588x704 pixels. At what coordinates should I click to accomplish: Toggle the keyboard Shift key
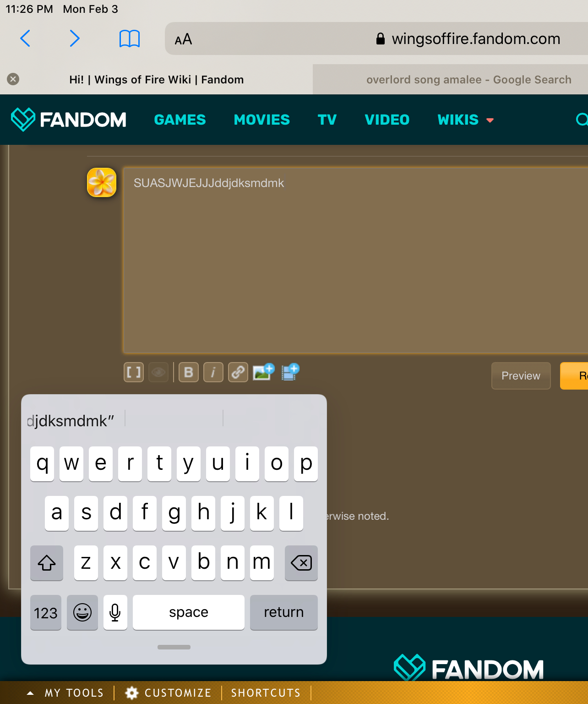click(x=47, y=563)
